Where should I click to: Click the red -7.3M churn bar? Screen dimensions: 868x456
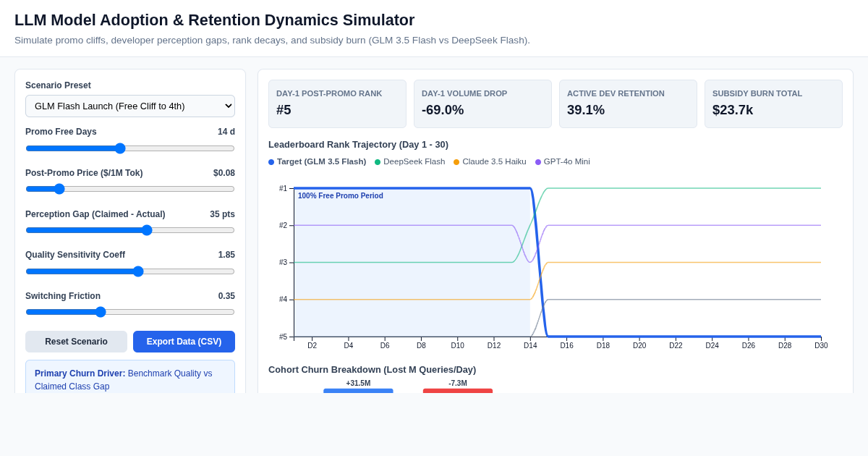click(x=458, y=391)
